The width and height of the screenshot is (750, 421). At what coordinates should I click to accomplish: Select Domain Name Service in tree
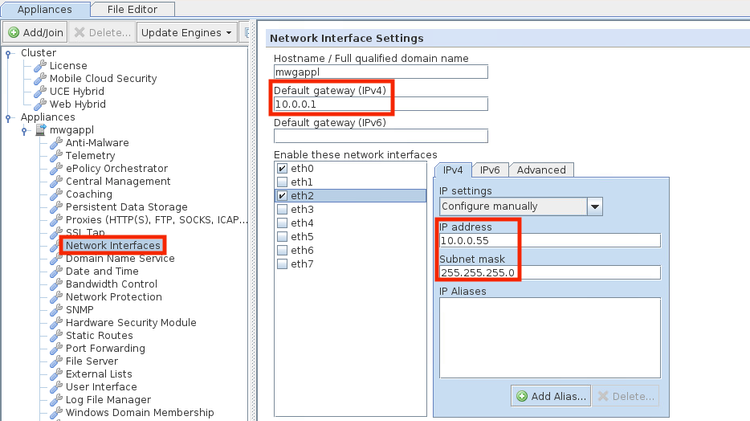coord(119,258)
